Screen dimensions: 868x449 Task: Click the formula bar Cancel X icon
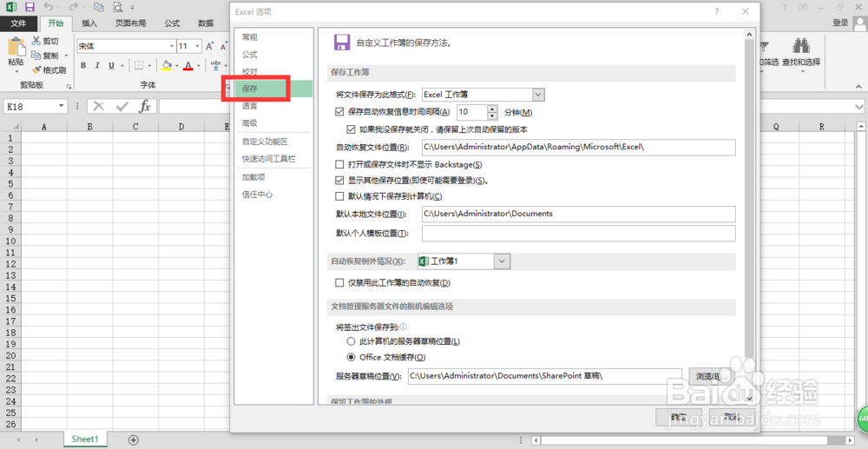[x=99, y=106]
